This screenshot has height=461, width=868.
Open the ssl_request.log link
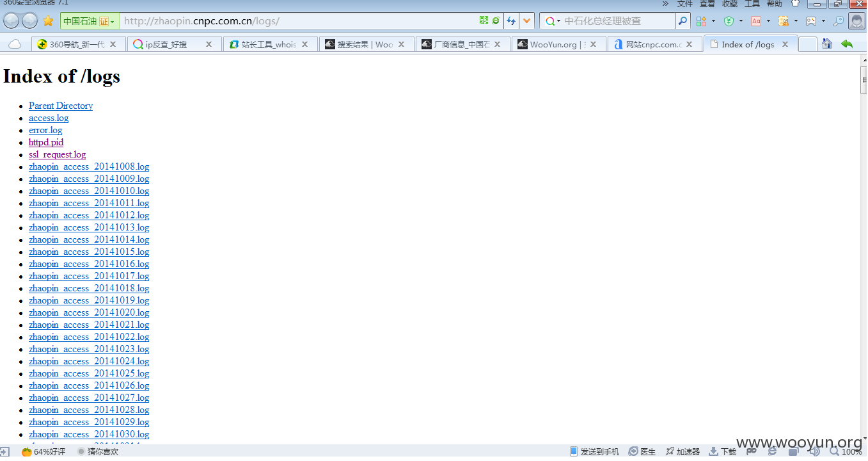coord(57,154)
